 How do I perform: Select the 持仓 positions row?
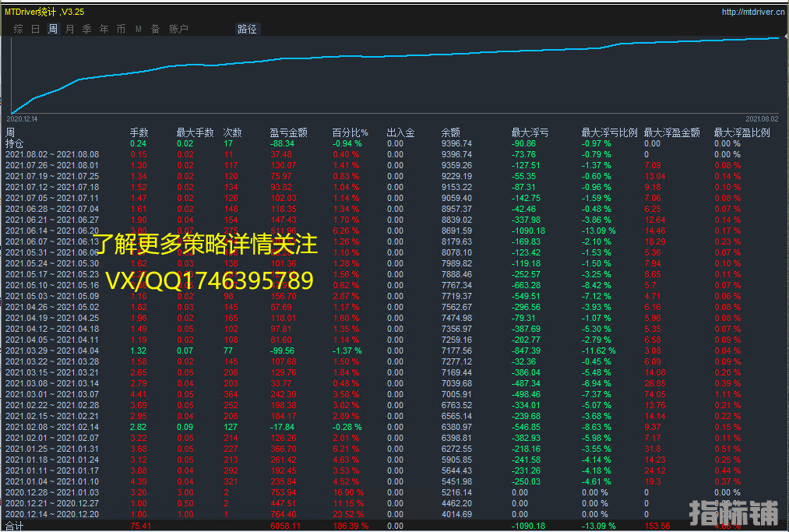[15, 144]
